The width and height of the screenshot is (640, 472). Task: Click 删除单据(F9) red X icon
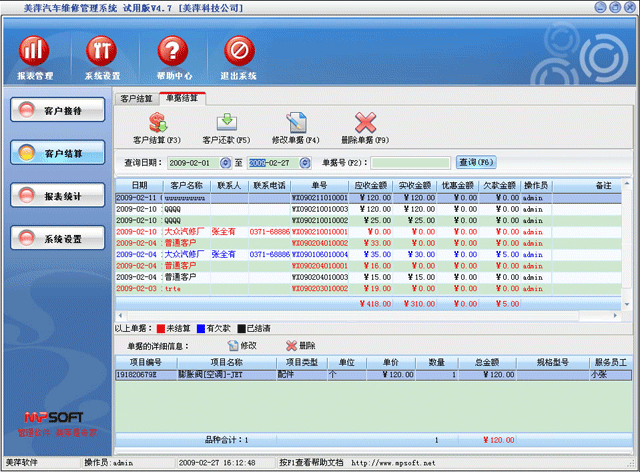[x=365, y=123]
